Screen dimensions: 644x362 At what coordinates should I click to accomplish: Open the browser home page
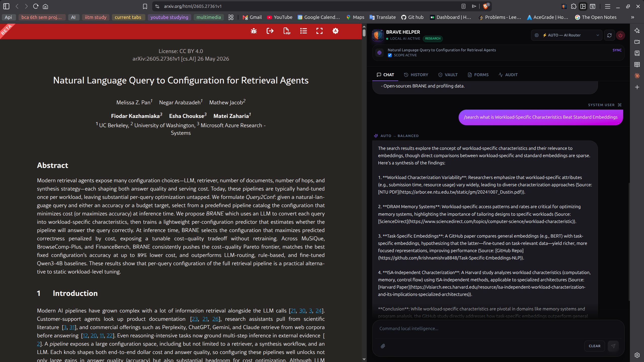(45, 6)
